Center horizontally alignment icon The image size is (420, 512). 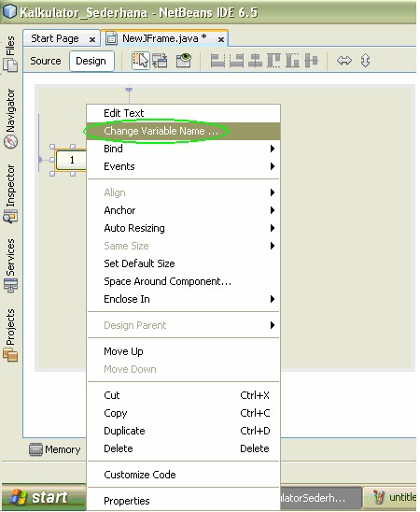click(x=255, y=61)
